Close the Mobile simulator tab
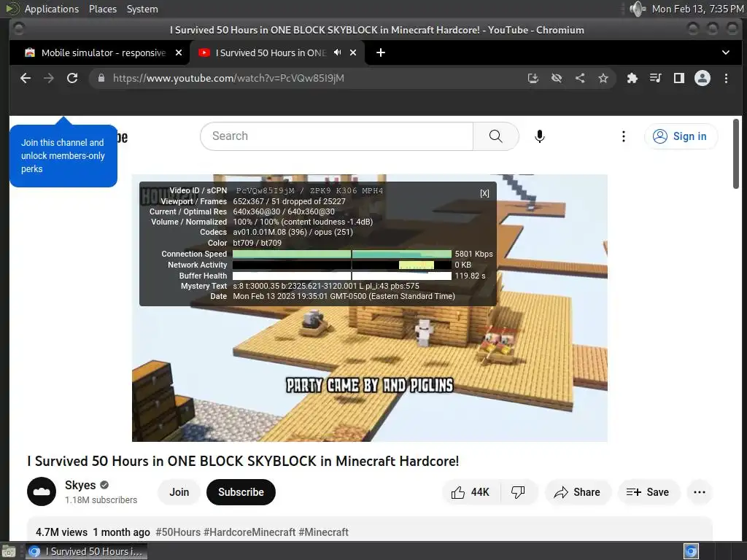The height and width of the screenshot is (560, 747). 179,52
